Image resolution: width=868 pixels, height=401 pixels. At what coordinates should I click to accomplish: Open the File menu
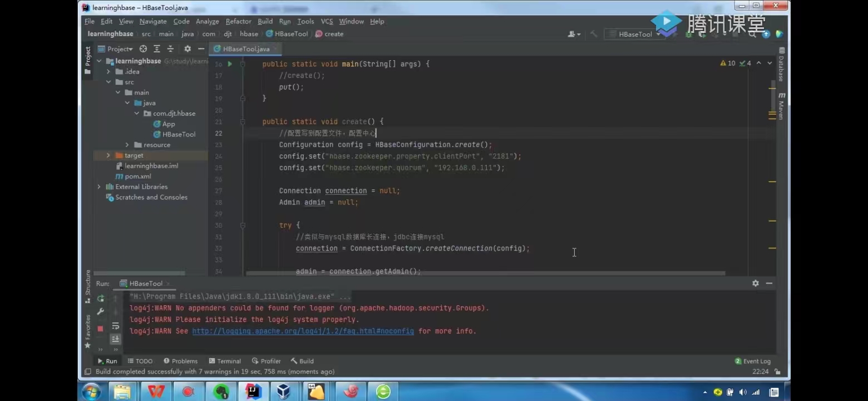[x=90, y=21]
